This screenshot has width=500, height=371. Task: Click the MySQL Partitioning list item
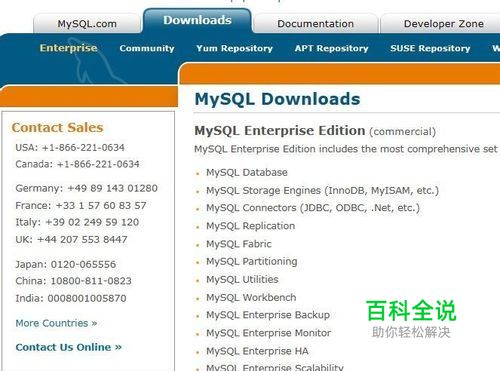(252, 261)
